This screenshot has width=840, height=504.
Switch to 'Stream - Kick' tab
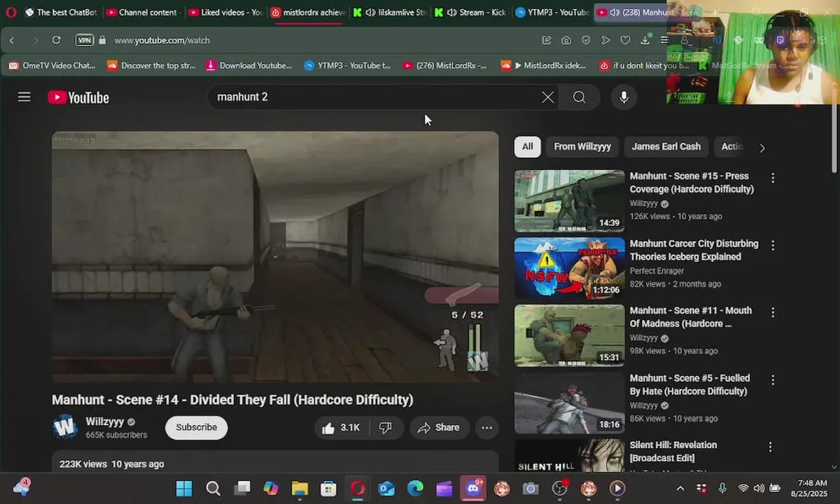click(x=470, y=12)
